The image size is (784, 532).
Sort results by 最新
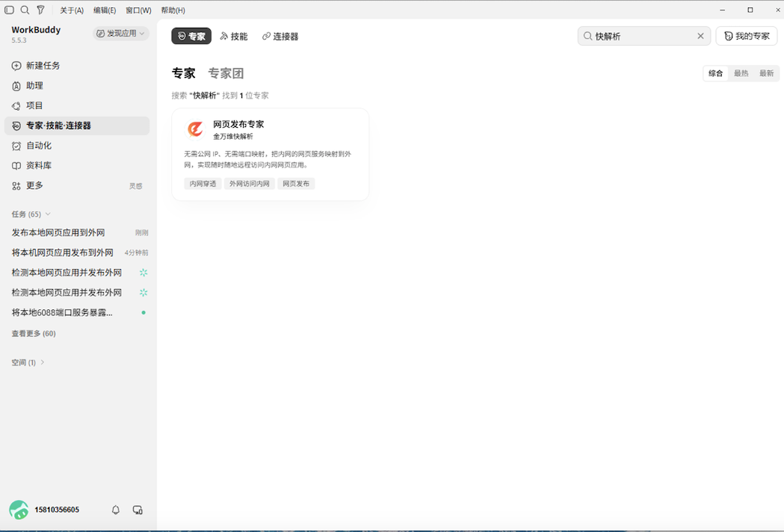(x=767, y=73)
